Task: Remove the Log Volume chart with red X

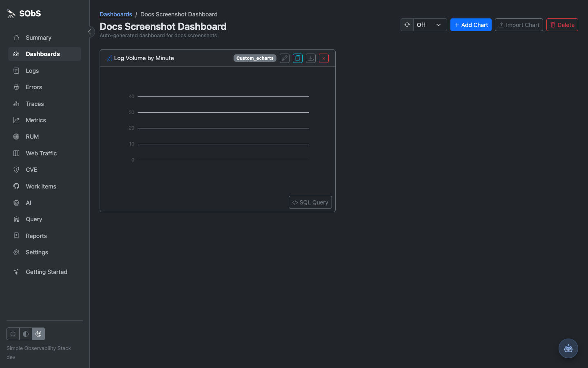Action: tap(324, 58)
